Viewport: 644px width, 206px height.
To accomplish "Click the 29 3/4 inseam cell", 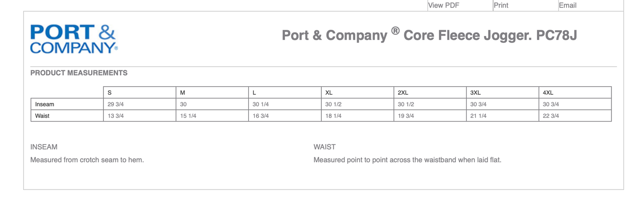I will pyautogui.click(x=116, y=104).
